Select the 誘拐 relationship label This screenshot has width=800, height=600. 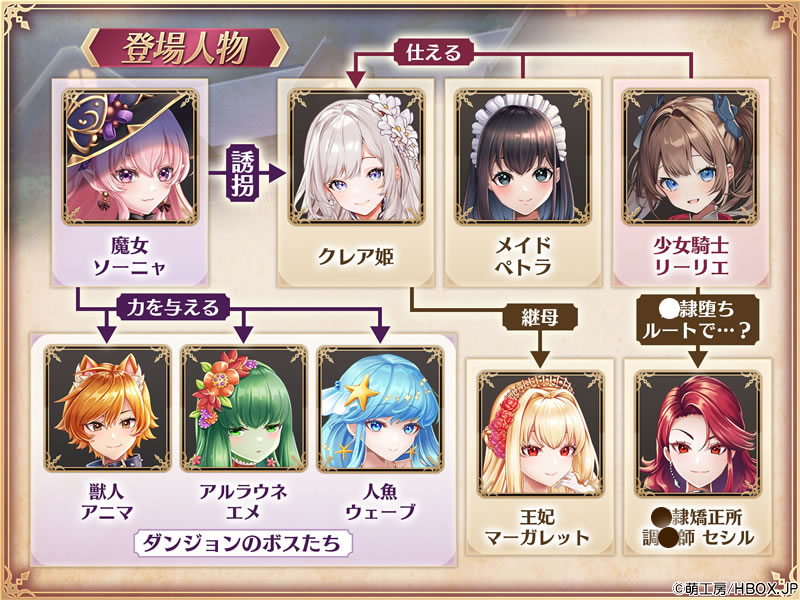[243, 173]
